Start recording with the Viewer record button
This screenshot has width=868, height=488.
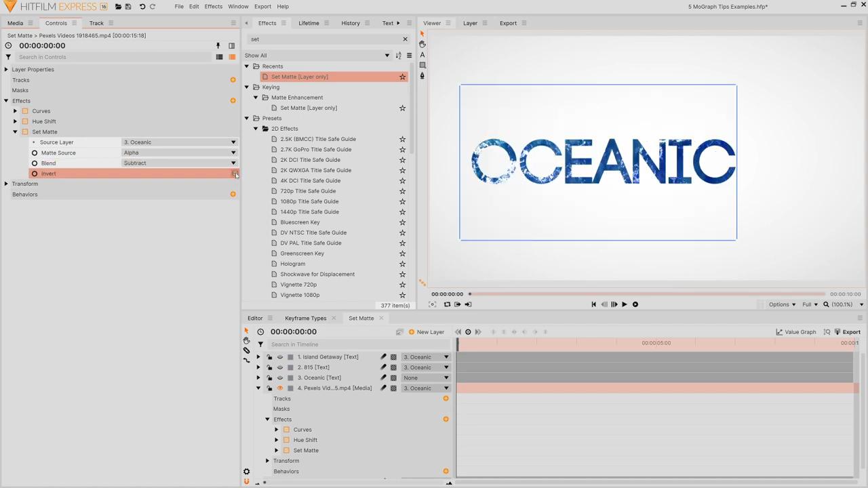pos(635,304)
